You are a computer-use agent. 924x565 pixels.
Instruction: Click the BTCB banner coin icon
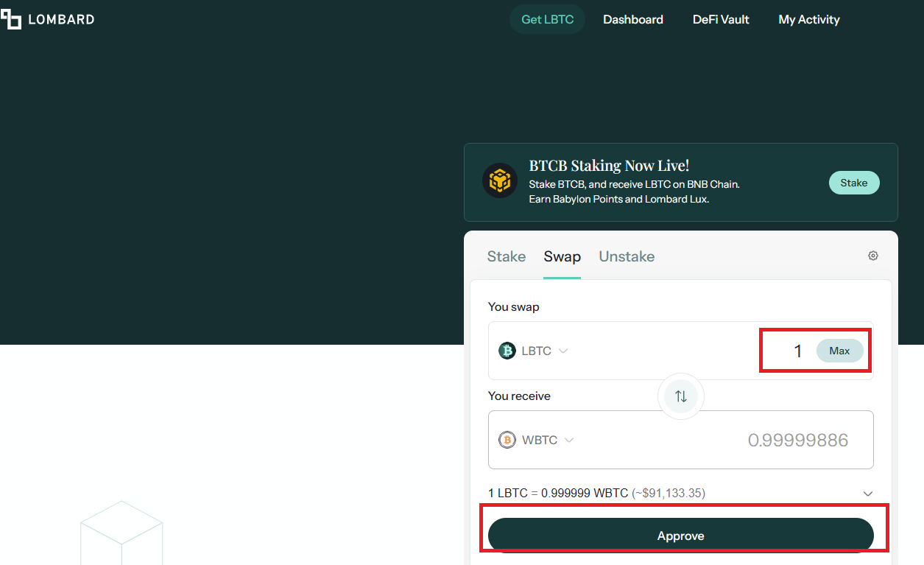500,180
